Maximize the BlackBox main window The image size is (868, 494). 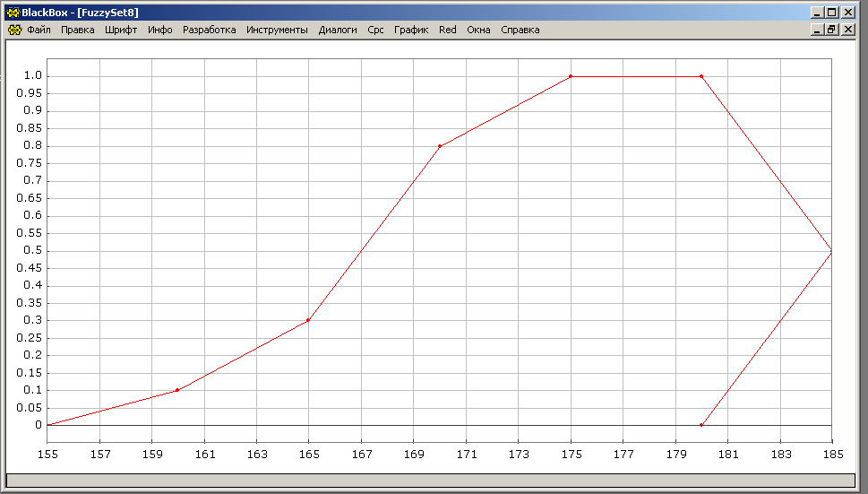click(831, 13)
